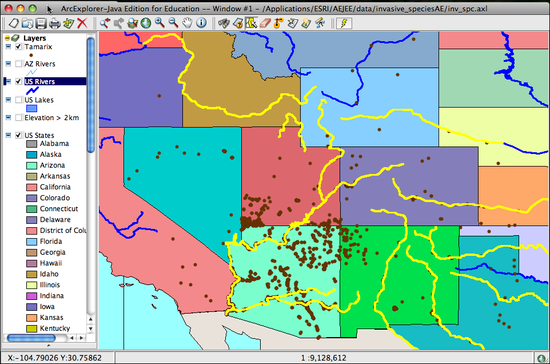Collapse the Layers root node

7,38
